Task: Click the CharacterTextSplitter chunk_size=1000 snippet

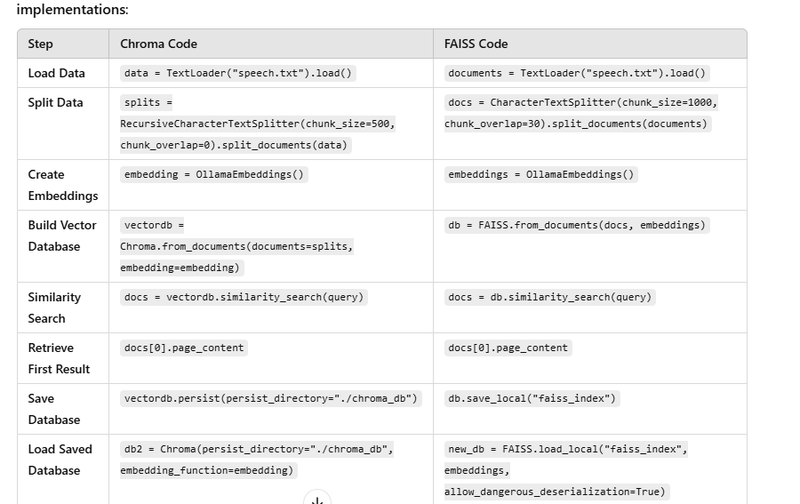Action: [x=581, y=113]
